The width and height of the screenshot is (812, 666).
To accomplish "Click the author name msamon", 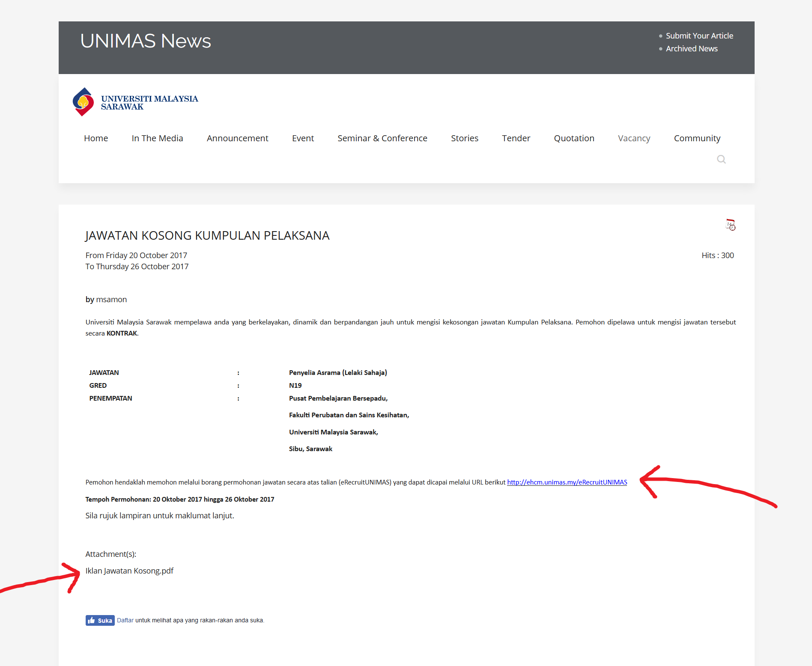I will coord(111,300).
